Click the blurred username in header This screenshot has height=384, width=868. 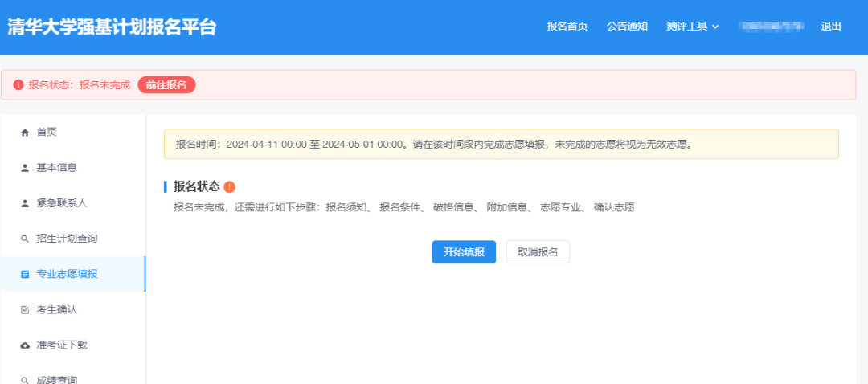coord(772,26)
